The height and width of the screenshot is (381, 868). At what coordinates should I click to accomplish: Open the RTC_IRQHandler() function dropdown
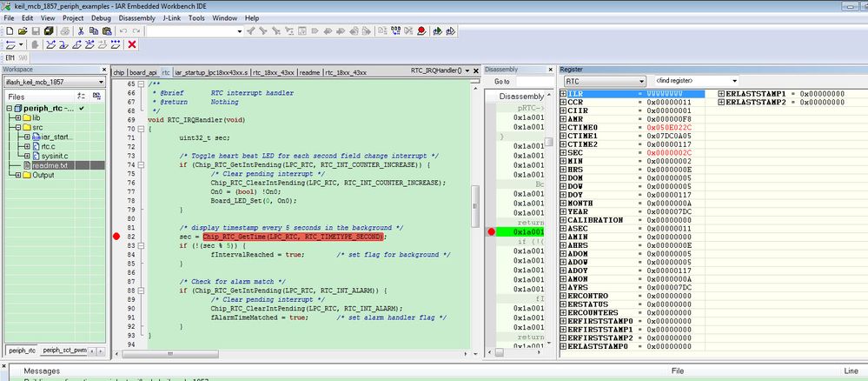(x=467, y=70)
